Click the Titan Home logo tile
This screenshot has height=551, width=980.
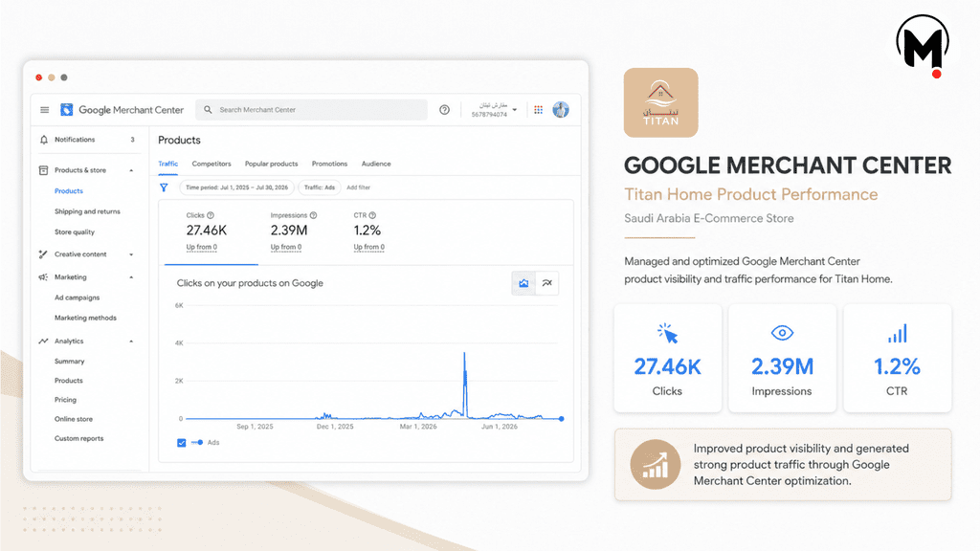[x=660, y=102]
